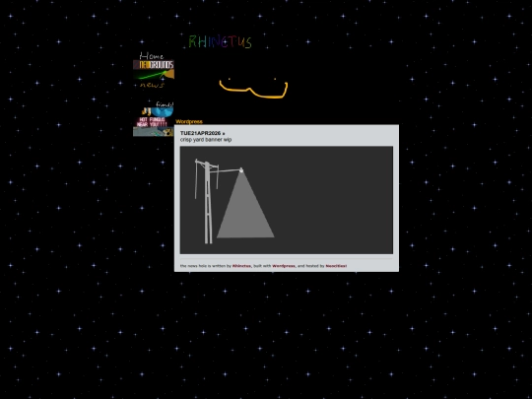Open the handwritten orange news link
The width and height of the screenshot is (532, 399).
[152, 85]
